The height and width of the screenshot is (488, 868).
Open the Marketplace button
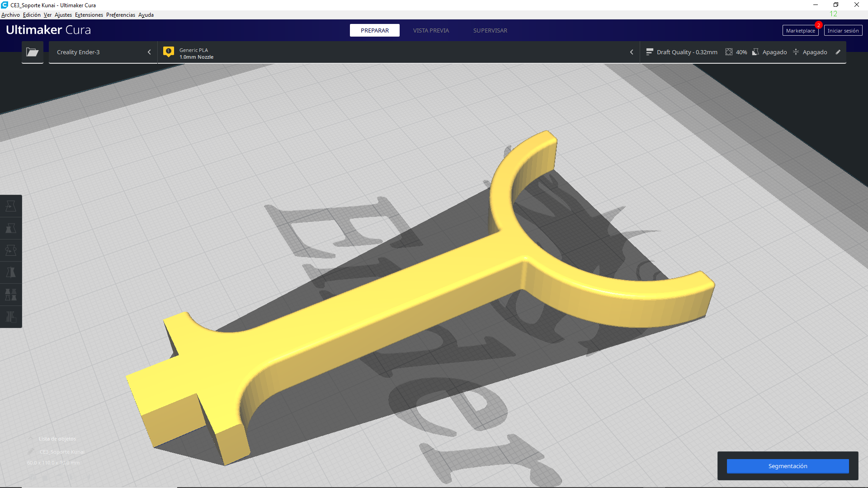coord(800,31)
